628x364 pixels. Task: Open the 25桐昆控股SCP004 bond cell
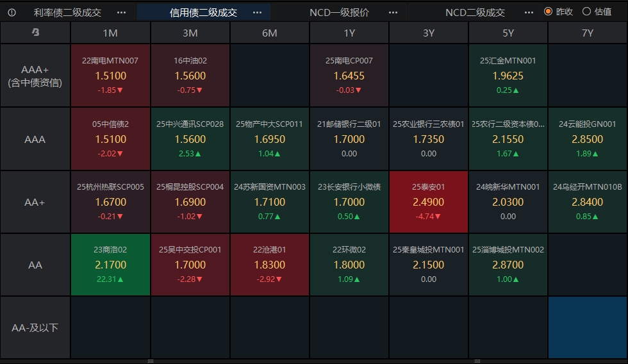(190, 202)
